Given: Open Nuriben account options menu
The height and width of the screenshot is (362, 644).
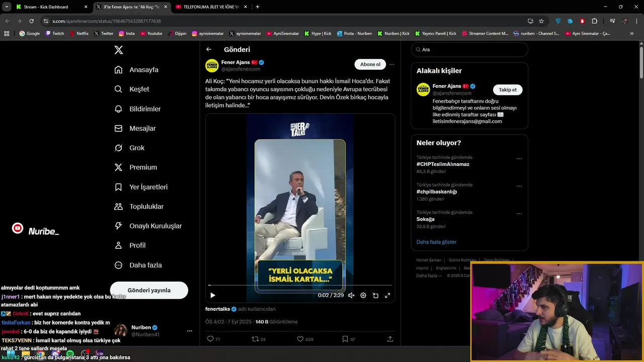Looking at the screenshot, I should (x=190, y=331).
